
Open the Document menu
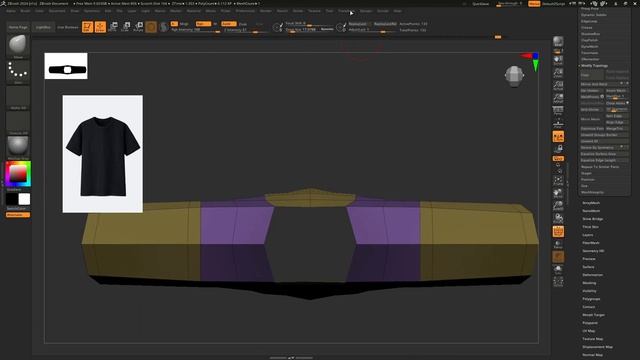(57, 11)
